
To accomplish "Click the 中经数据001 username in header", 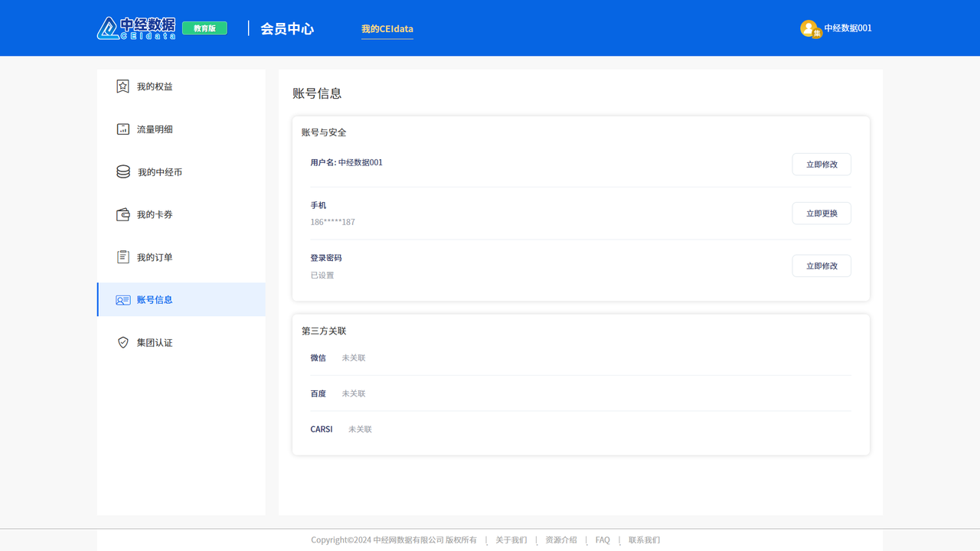I will tap(848, 28).
